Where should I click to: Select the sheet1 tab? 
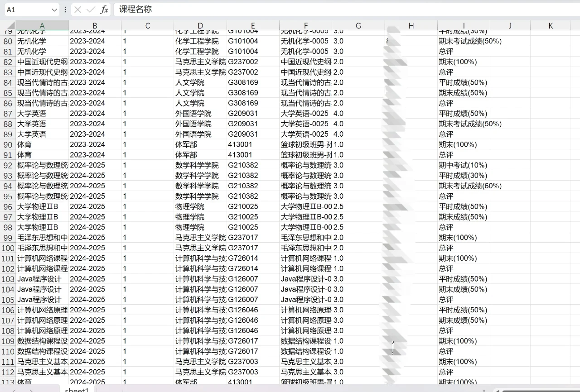pyautogui.click(x=77, y=389)
